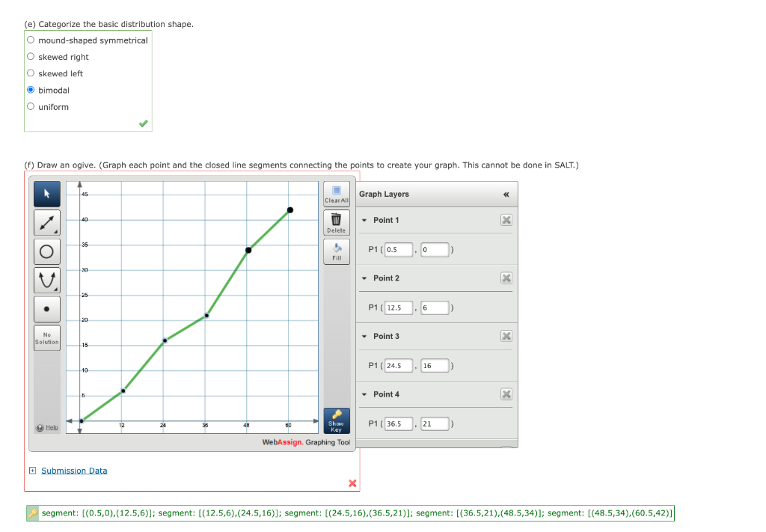Select the line segment drawing tool

coord(46,222)
